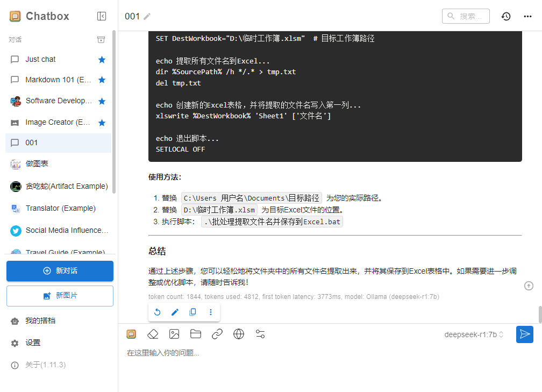Open the deepseek-r1:7b model selector
542x392 pixels.
(474, 334)
